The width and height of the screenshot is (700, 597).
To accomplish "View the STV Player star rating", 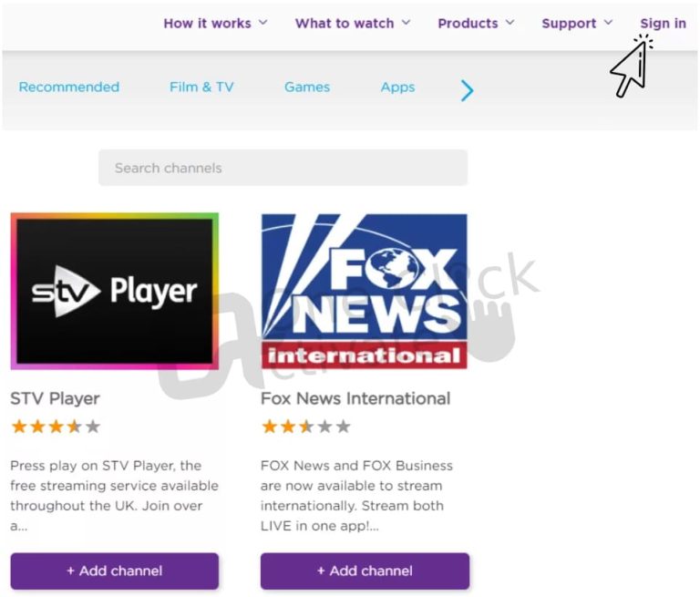I will (x=56, y=427).
